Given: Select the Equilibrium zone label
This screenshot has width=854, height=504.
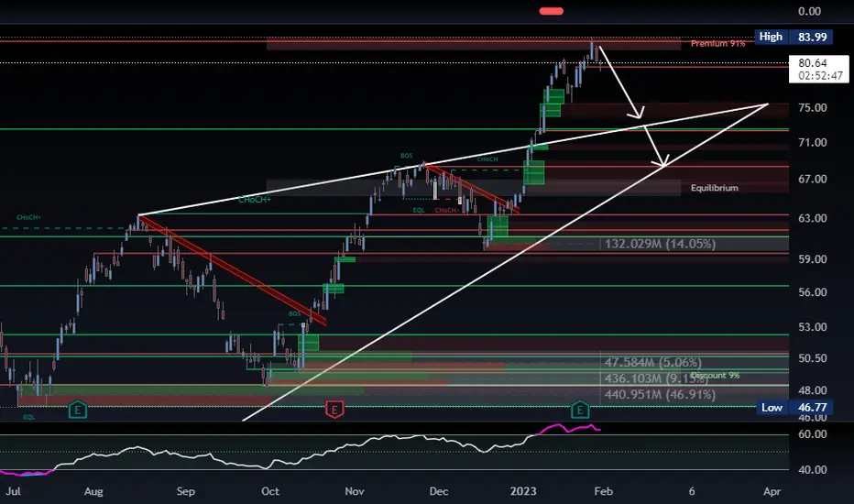Looking at the screenshot, I should pyautogui.click(x=715, y=188).
